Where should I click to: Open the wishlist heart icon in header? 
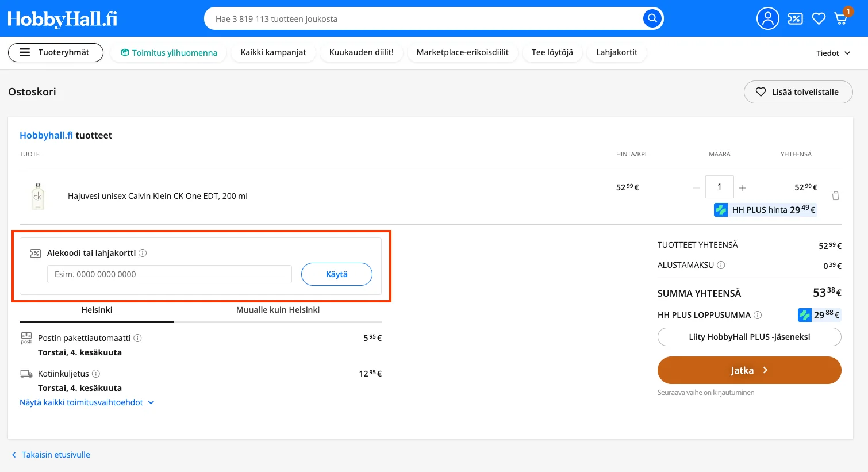819,19
